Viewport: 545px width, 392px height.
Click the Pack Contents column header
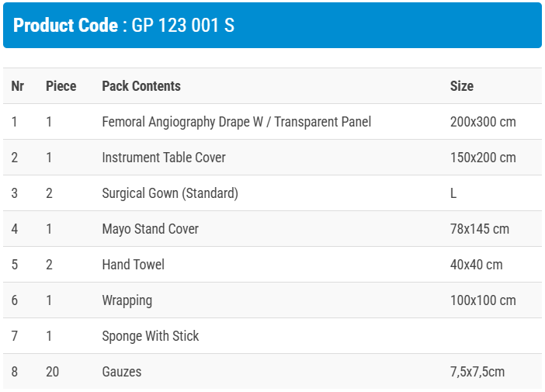[141, 86]
